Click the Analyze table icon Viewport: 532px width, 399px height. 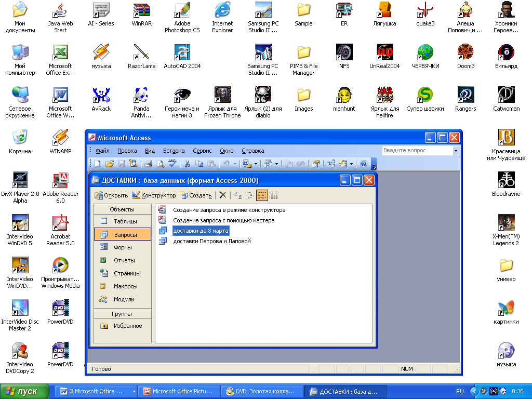coord(268,164)
